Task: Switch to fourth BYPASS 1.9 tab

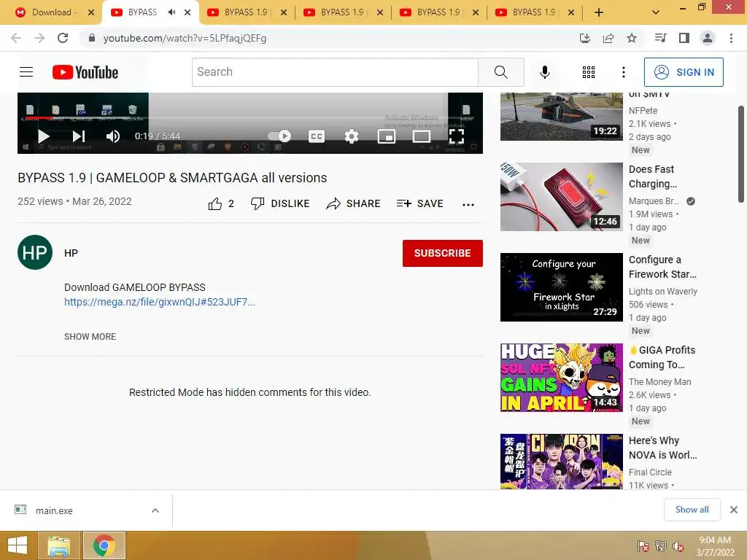Action: (x=342, y=12)
